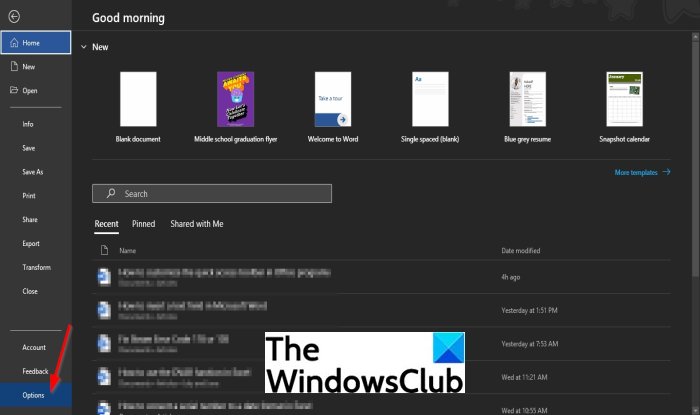Switch to the Shared with Me tab

[x=196, y=224]
